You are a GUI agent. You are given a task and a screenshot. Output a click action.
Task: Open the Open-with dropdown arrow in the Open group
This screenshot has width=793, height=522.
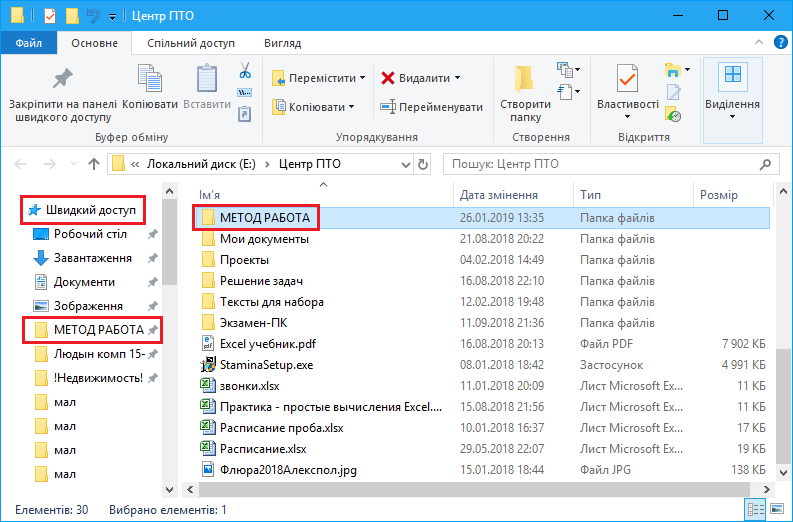click(x=687, y=70)
